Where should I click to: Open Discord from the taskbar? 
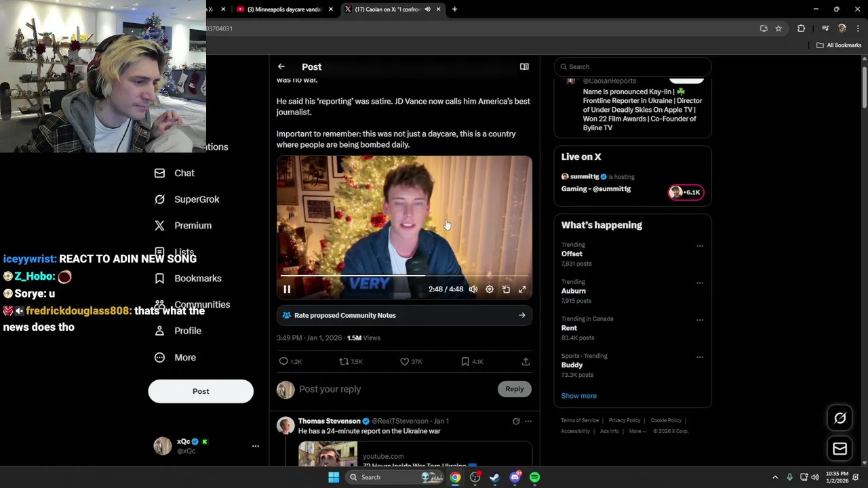515,477
